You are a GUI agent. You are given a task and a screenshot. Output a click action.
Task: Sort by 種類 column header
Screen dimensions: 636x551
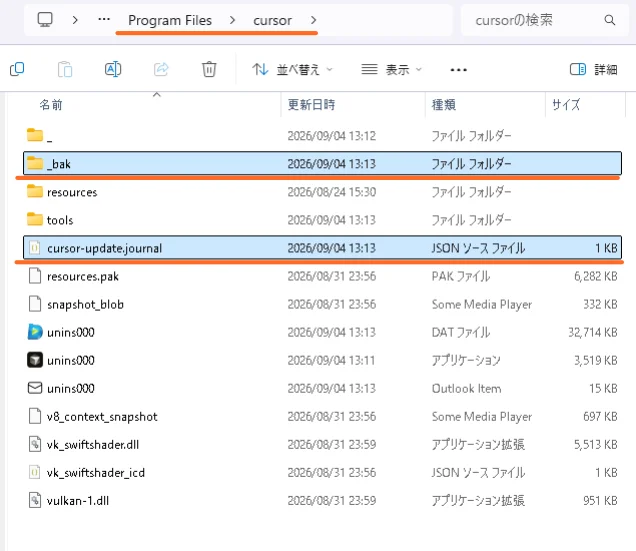tap(444, 105)
